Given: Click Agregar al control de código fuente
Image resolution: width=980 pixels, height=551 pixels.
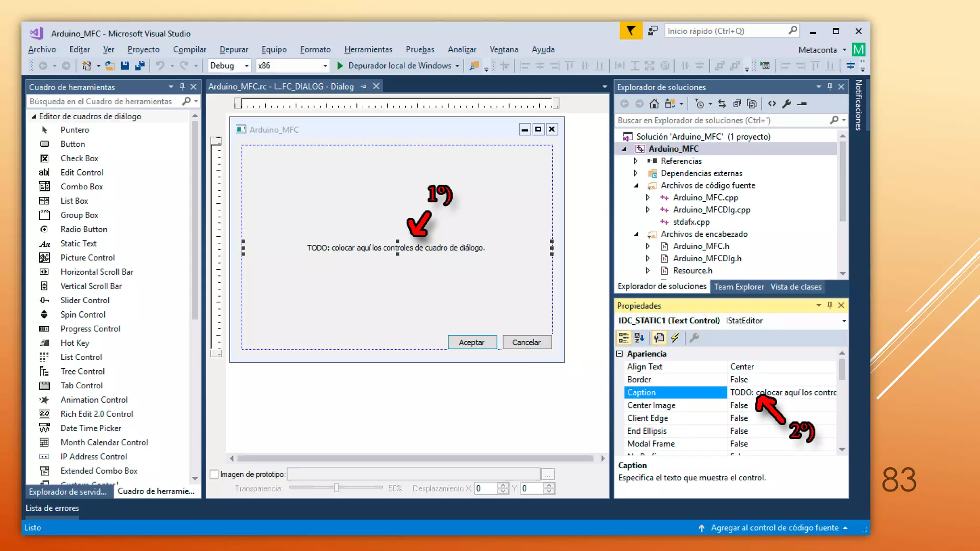Looking at the screenshot, I should 774,528.
